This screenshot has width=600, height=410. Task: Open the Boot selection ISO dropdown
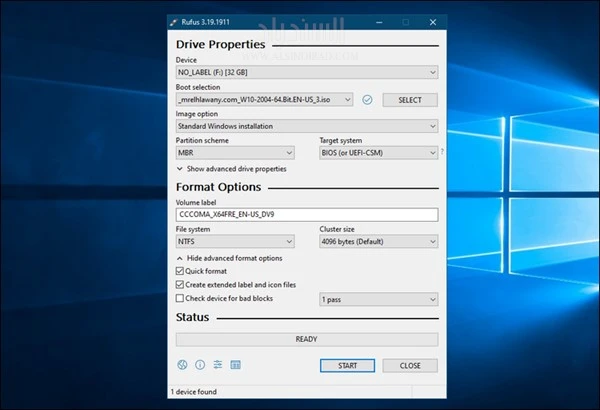(264, 100)
